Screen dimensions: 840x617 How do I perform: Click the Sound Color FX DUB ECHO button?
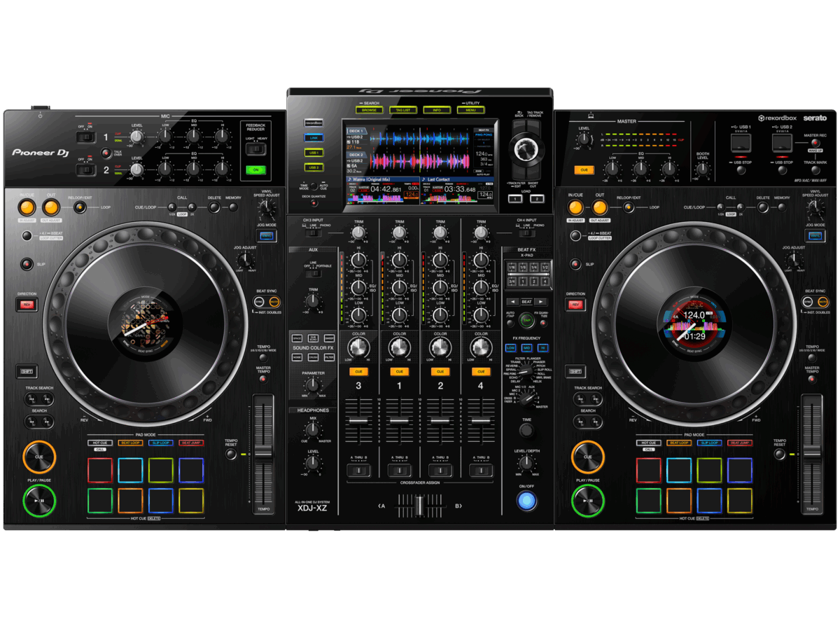click(313, 338)
